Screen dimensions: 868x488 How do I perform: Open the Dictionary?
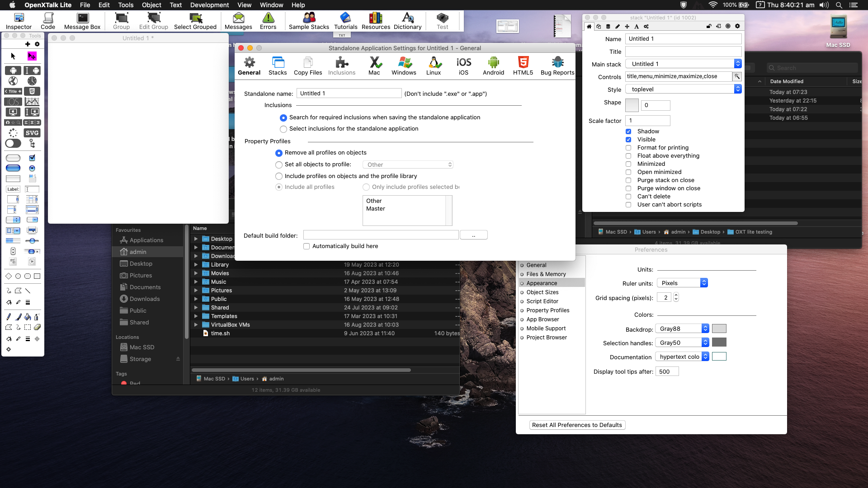(407, 21)
